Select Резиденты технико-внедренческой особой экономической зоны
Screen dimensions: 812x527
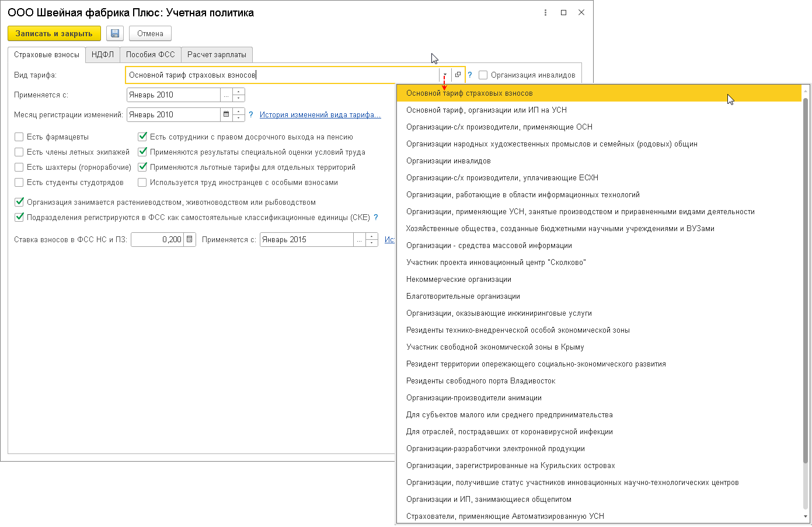[x=599, y=330]
